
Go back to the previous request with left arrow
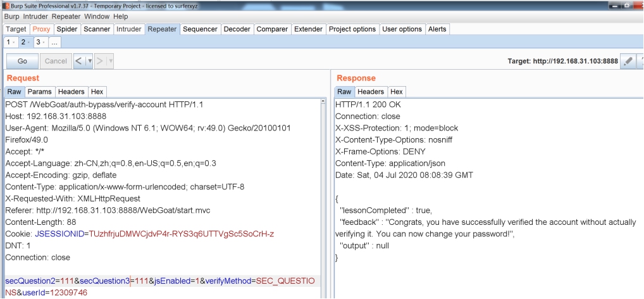tap(78, 61)
